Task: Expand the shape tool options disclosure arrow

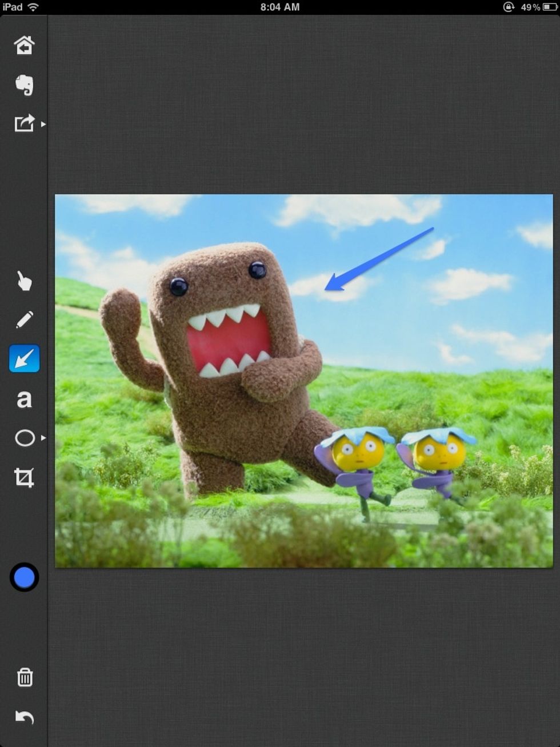Action: click(43, 438)
